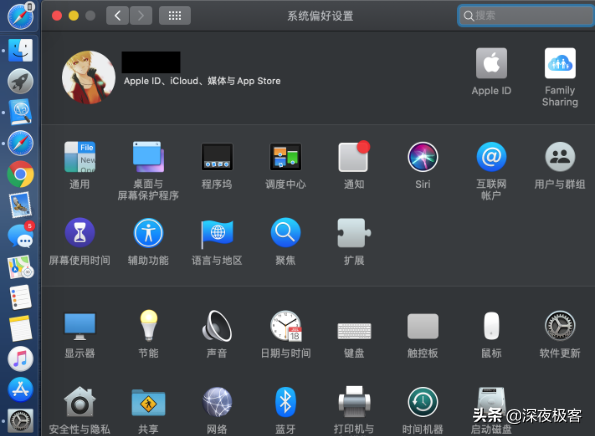
Task: Open Launchpad rocket icon in Dock
Action: [20, 81]
